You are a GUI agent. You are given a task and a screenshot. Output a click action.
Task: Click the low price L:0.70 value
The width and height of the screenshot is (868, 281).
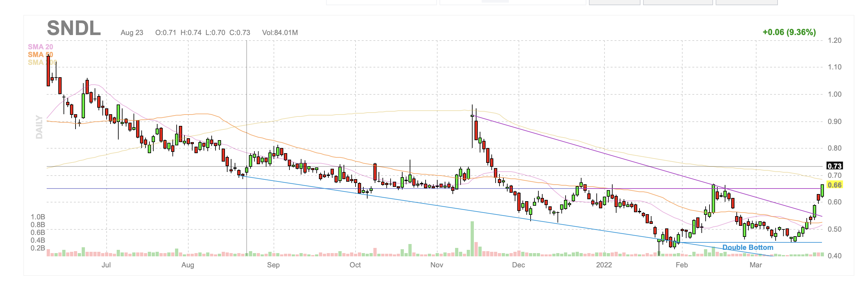pyautogui.click(x=215, y=33)
